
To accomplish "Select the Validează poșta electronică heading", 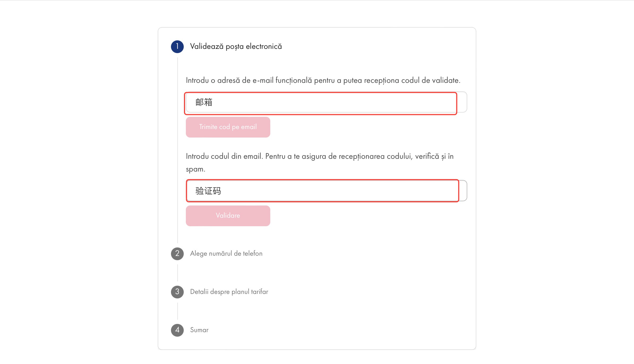I will pos(236,46).
